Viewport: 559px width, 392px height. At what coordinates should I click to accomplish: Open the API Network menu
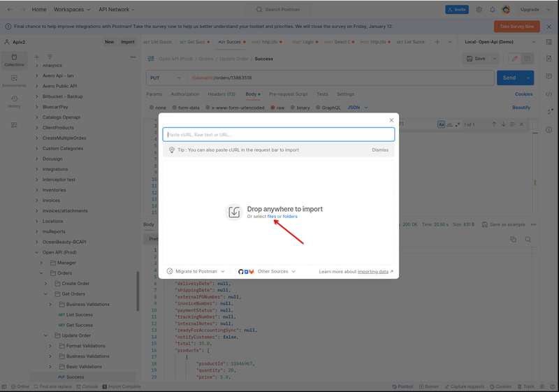click(x=117, y=10)
